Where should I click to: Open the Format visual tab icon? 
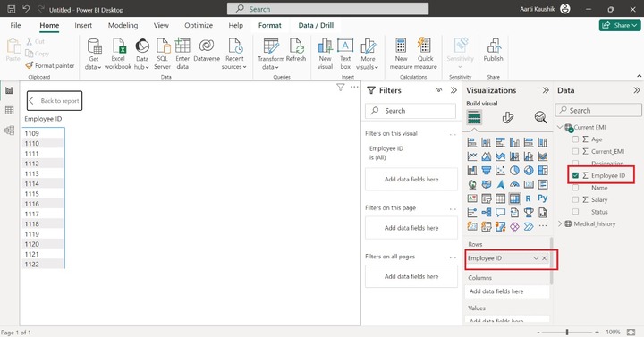(x=508, y=118)
